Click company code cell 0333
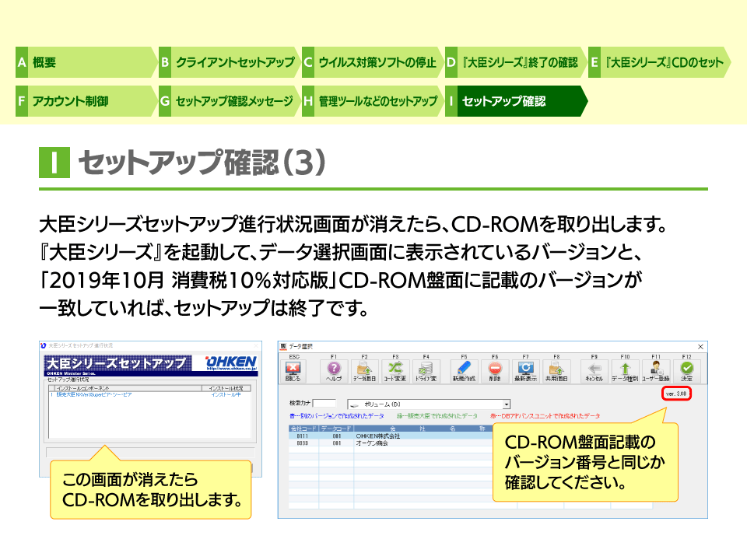Viewport: 747px width, 560px height. 303,443
